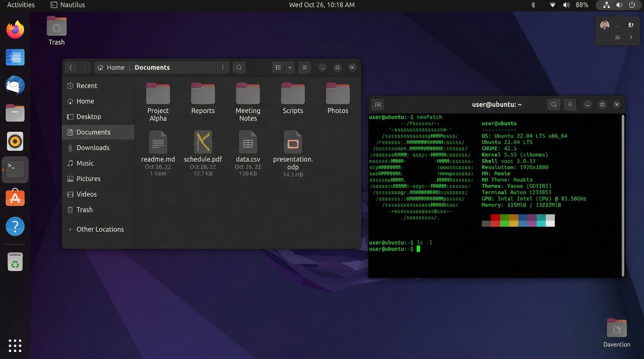Click the red swatch in neofetch color bar
Screen dimensions: 644x359
[x=495, y=220]
